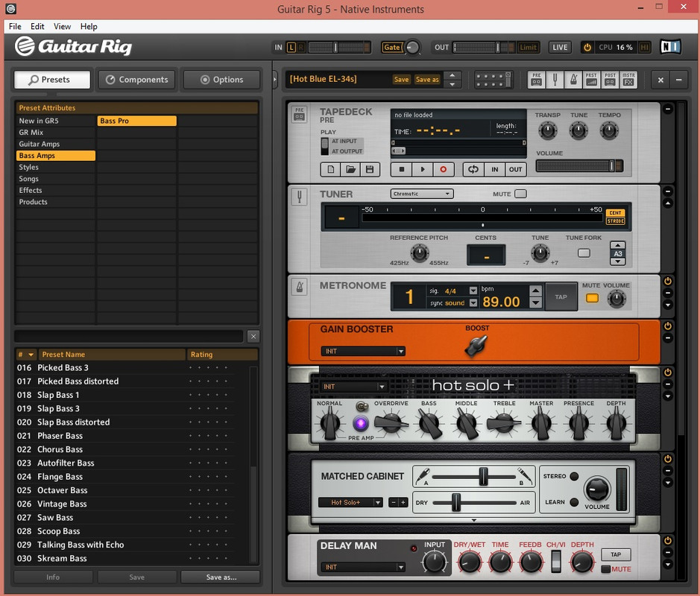Adjust Tapedeck Volume slider
The height and width of the screenshot is (596, 700).
pyautogui.click(x=579, y=166)
